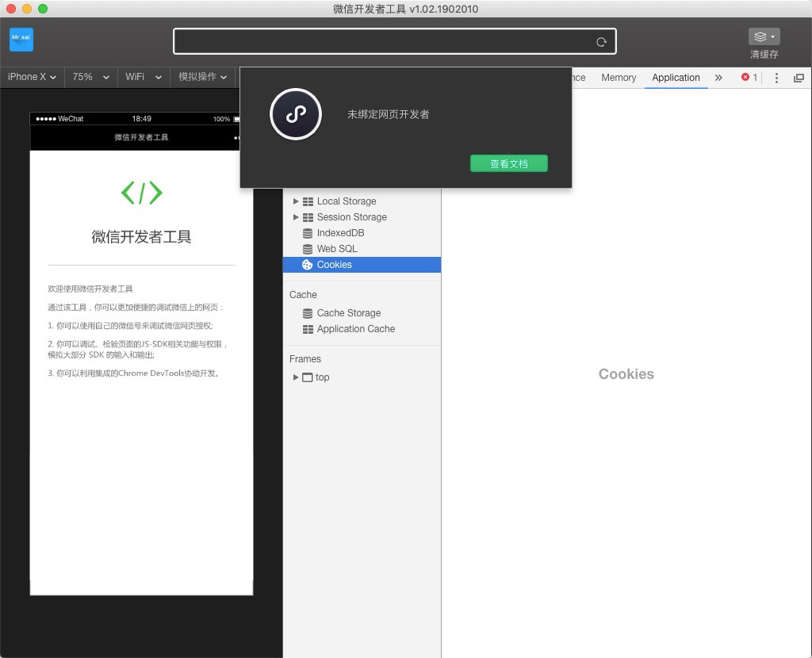Expand the Local Storage tree node
The image size is (812, 658).
(296, 201)
